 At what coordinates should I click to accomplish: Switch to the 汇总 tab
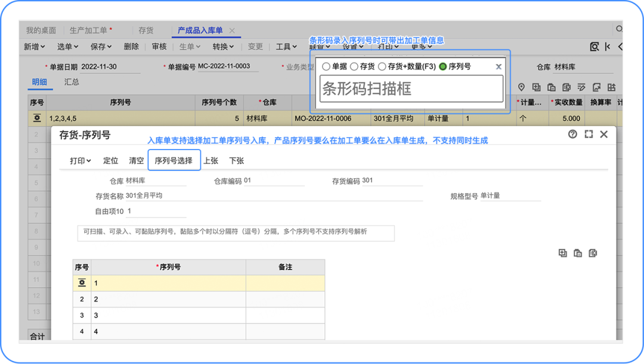(72, 82)
